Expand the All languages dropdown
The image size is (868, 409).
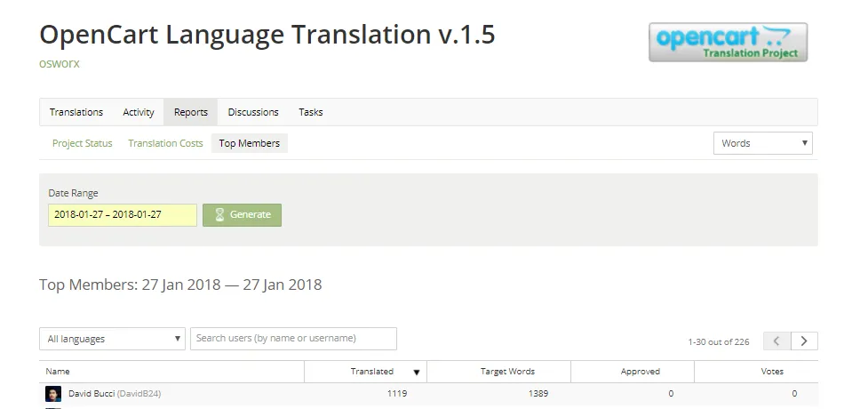(x=112, y=339)
